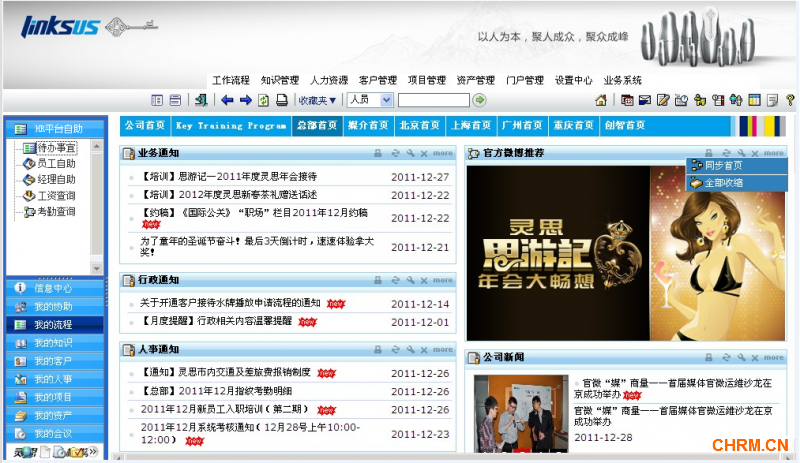Go forward with the blue right arrow
Image resolution: width=800 pixels, height=463 pixels.
(245, 100)
